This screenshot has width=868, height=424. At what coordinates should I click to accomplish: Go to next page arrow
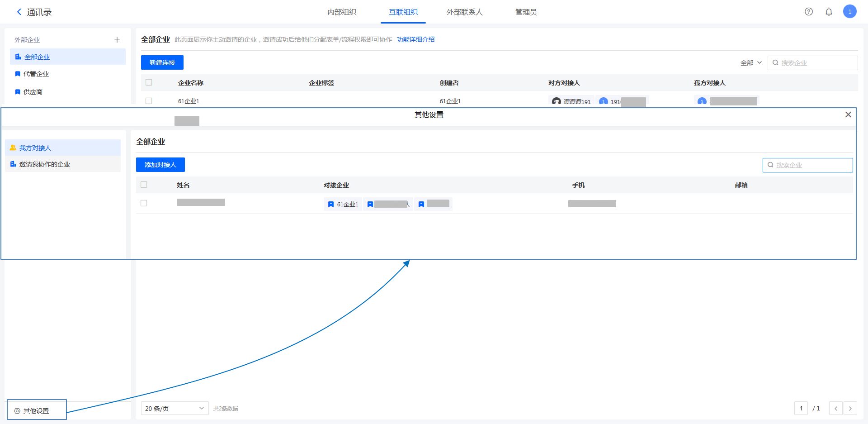(x=850, y=409)
